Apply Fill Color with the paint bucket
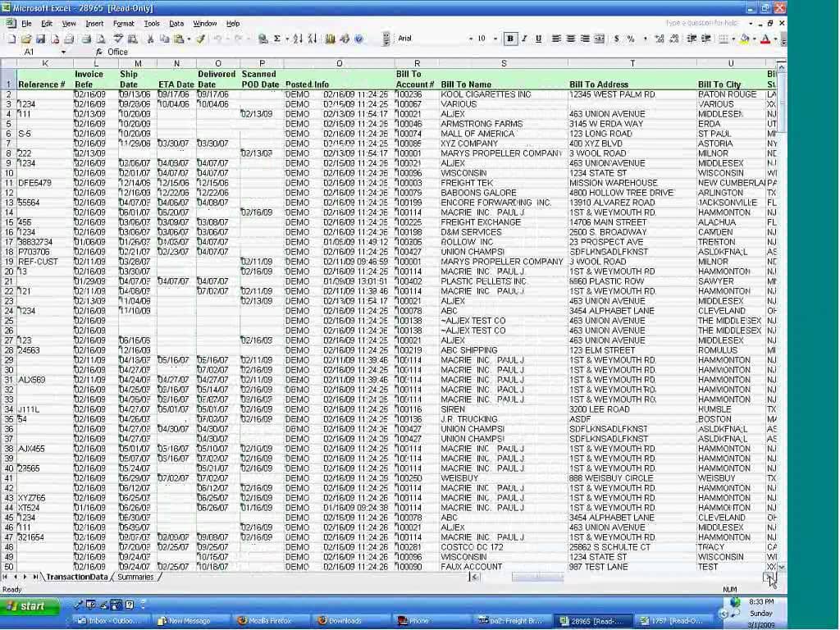Screen dimensions: 840x630 pos(745,39)
